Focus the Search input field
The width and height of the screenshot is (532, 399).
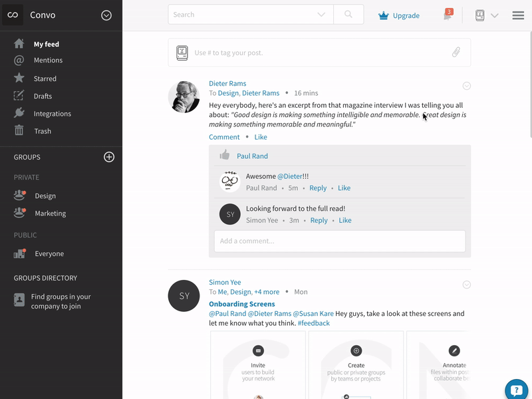click(251, 14)
